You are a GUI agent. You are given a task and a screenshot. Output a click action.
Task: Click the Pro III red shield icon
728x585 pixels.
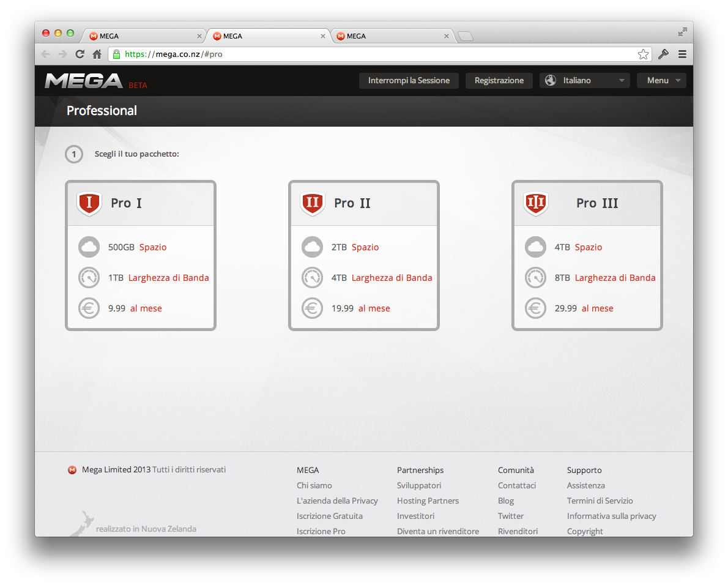536,203
